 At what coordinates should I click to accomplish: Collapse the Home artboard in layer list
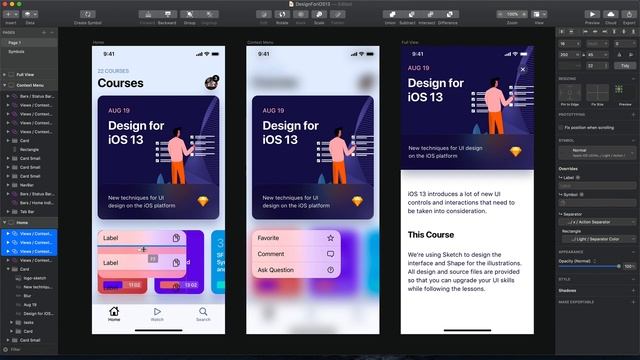[4, 222]
